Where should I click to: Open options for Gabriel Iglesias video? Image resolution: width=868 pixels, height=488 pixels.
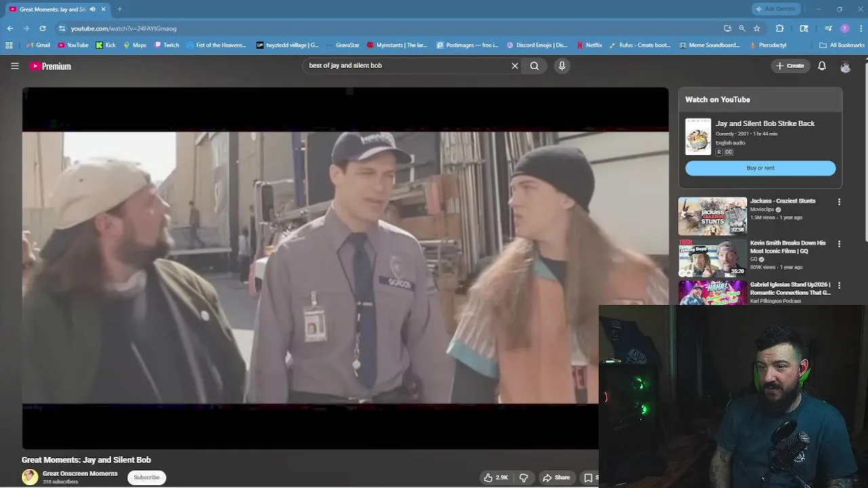[839, 286]
